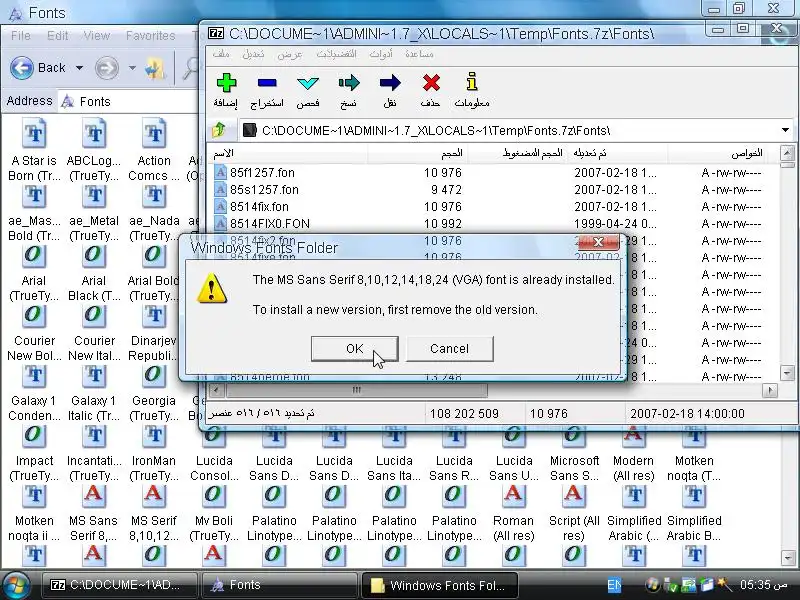The height and width of the screenshot is (600, 800).
Task: Close the Windows Fonts Folder warning dialog
Action: tap(598, 242)
